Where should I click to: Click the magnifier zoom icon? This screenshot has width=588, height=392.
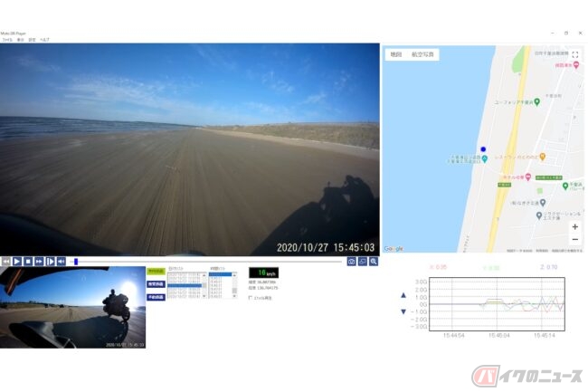(374, 262)
